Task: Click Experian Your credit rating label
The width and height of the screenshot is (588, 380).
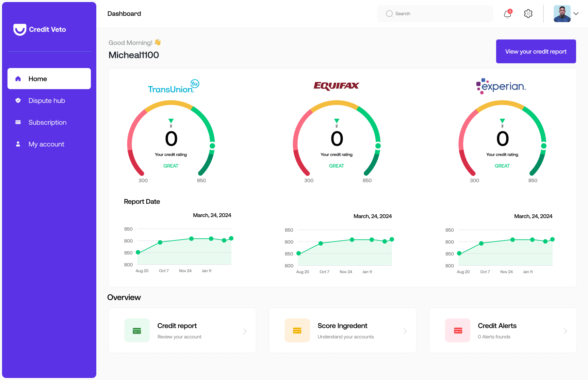Action: pos(502,154)
